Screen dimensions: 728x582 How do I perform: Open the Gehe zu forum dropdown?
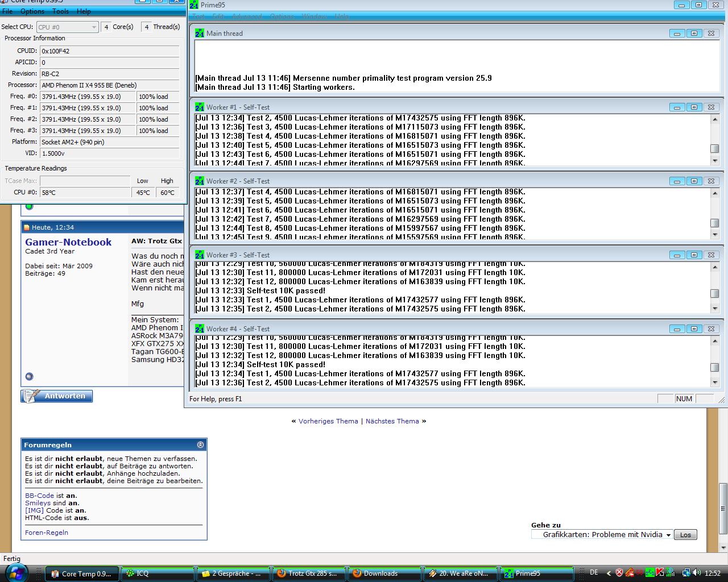pos(602,534)
